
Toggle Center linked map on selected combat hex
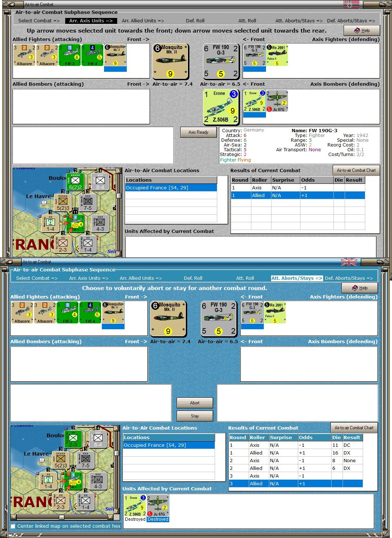tap(13, 526)
